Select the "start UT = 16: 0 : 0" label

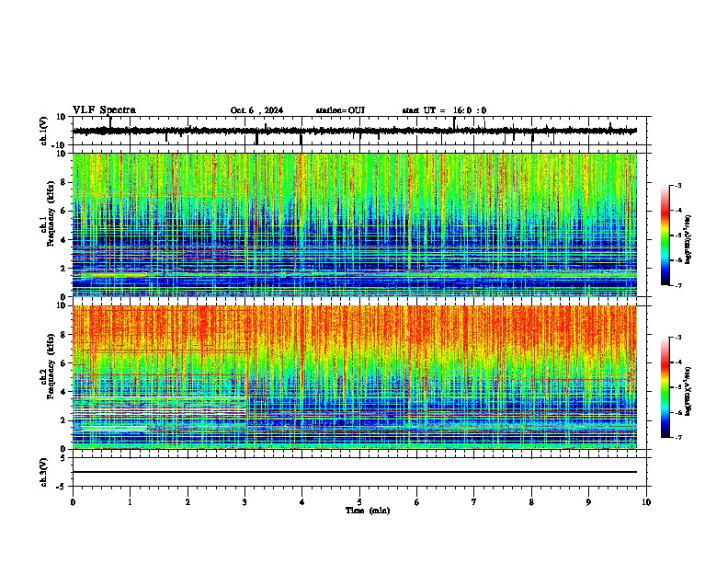[x=444, y=110]
